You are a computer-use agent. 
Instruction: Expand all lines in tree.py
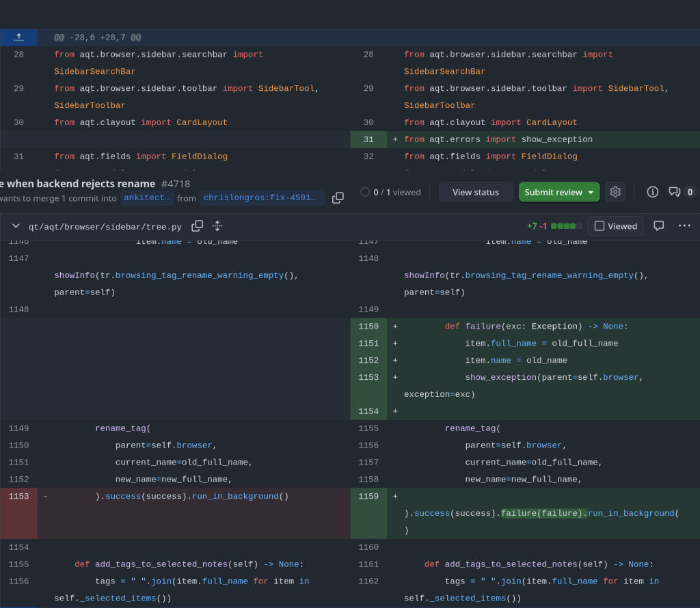[x=217, y=226]
